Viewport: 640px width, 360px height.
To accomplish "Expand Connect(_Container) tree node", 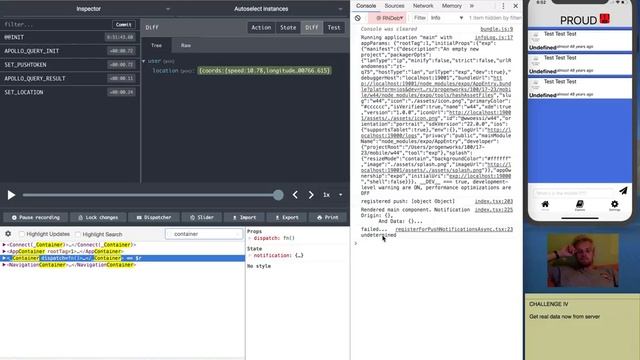I will pos(4,245).
